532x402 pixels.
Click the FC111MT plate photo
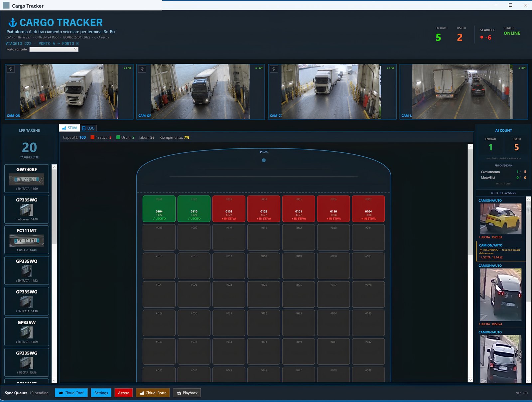(x=27, y=240)
